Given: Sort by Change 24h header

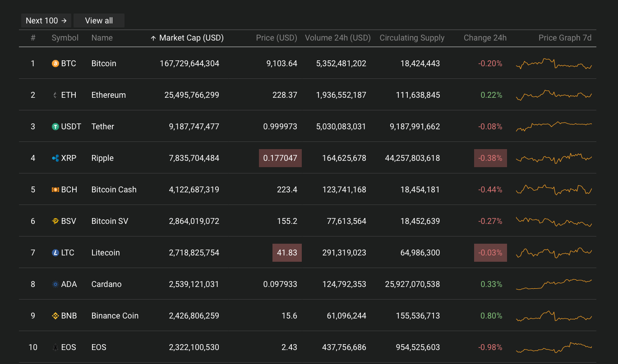Looking at the screenshot, I should click(485, 38).
